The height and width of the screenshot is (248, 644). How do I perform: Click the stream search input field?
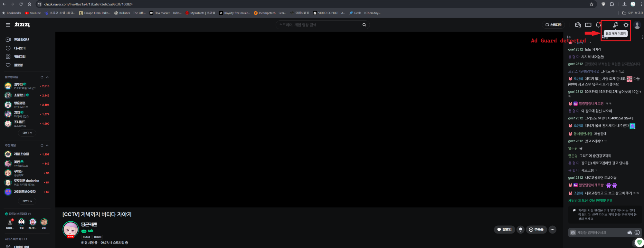click(319, 25)
